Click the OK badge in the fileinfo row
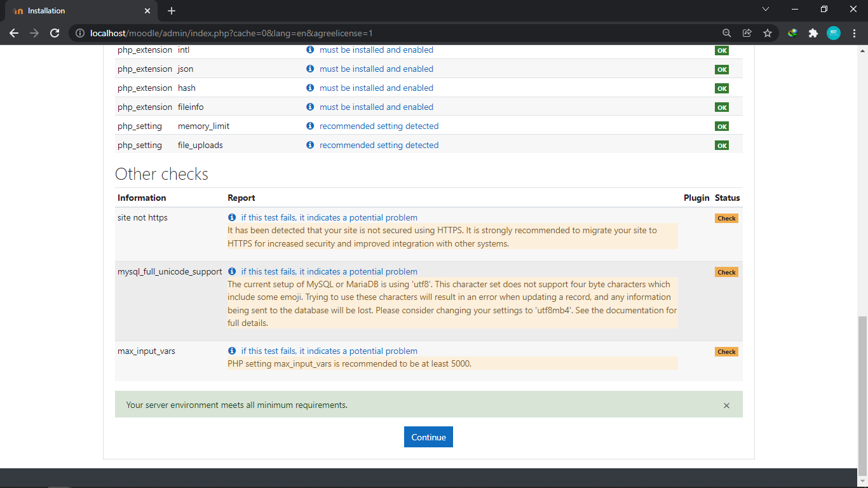 (722, 107)
